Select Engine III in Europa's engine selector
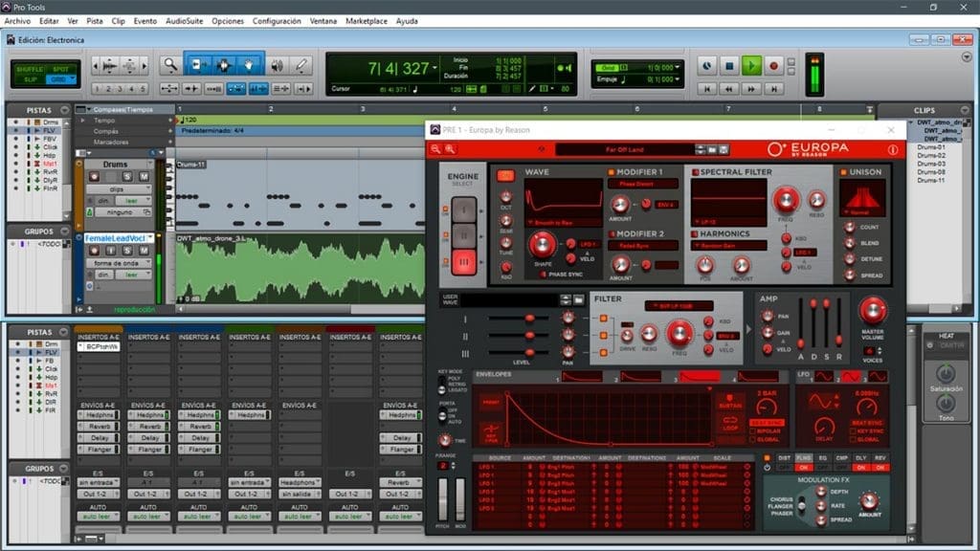Image resolution: width=980 pixels, height=551 pixels. 463,263
